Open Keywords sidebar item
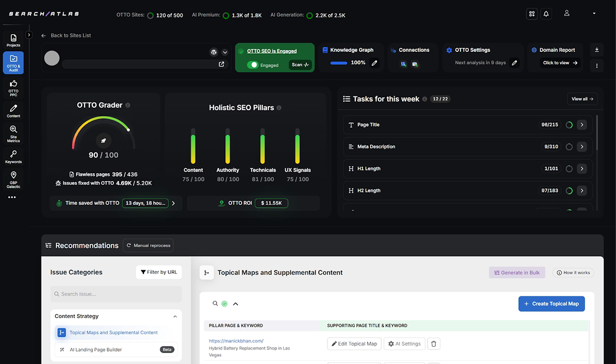Screen dimensions: 616x364 pyautogui.click(x=13, y=157)
